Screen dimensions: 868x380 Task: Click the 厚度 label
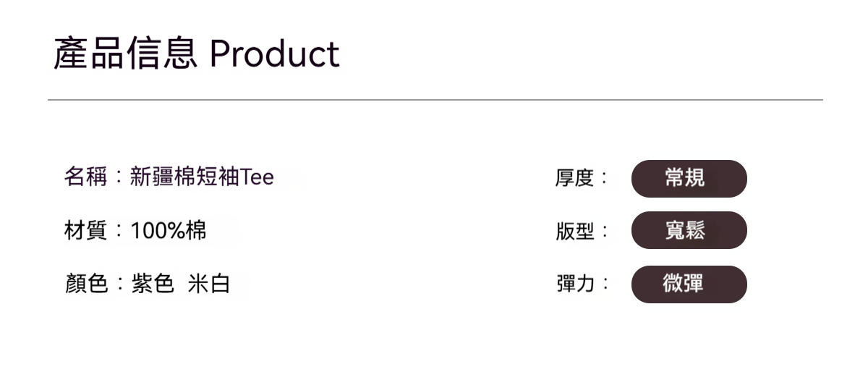tap(574, 178)
